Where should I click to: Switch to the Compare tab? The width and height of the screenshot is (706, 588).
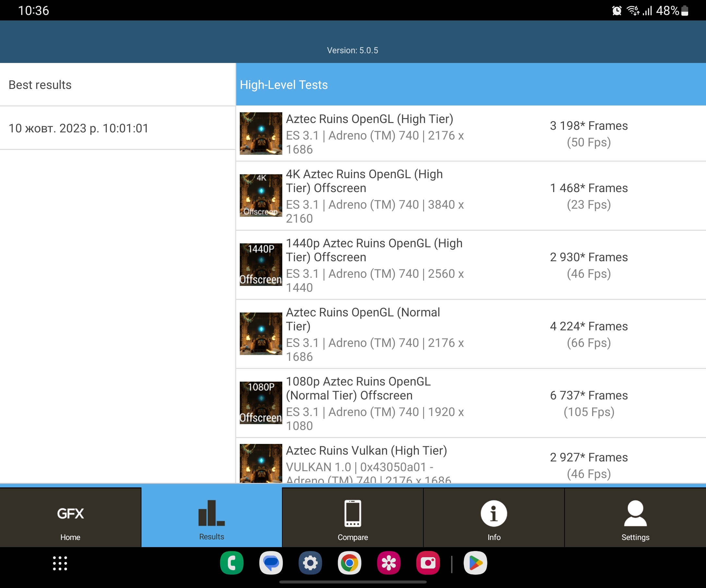(352, 518)
